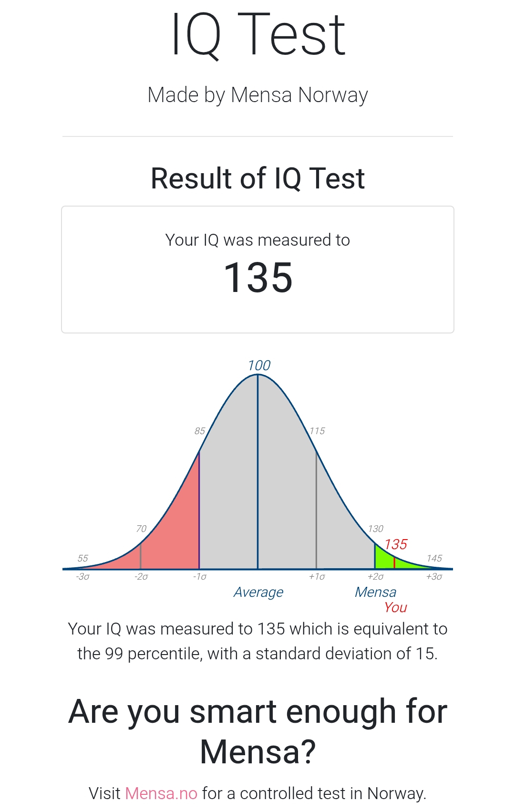The height and width of the screenshot is (812, 515).
Task: Select the Result of IQ Test heading
Action: click(x=258, y=178)
